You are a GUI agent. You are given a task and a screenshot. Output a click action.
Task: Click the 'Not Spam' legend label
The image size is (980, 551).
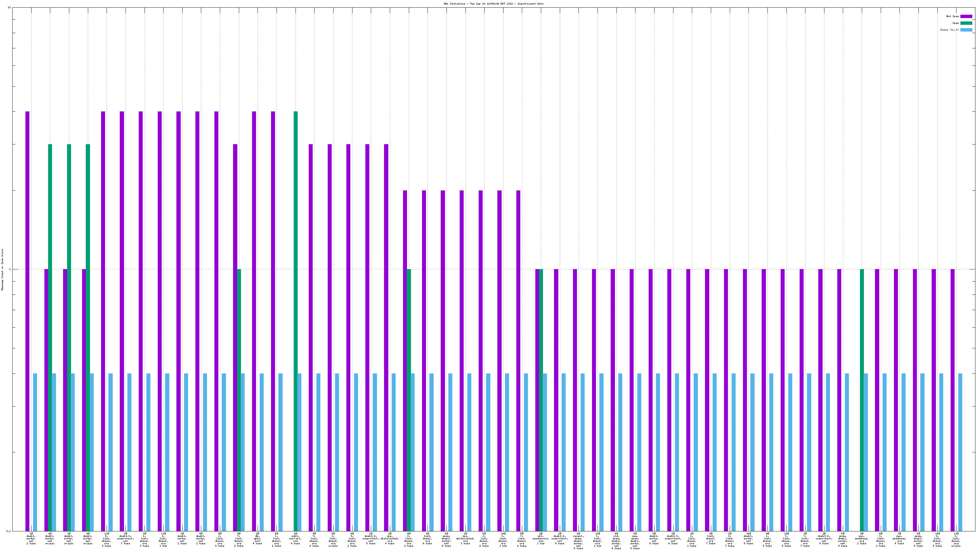pos(953,16)
